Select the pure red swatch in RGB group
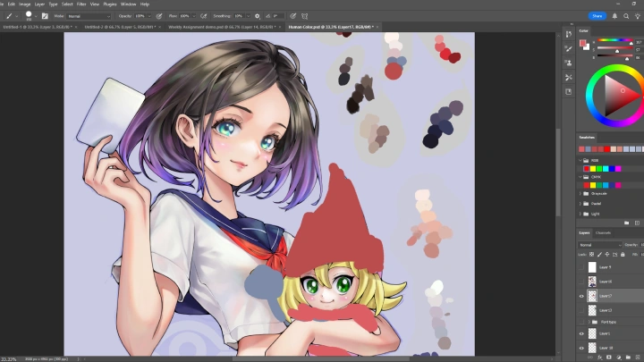 pos(587,169)
